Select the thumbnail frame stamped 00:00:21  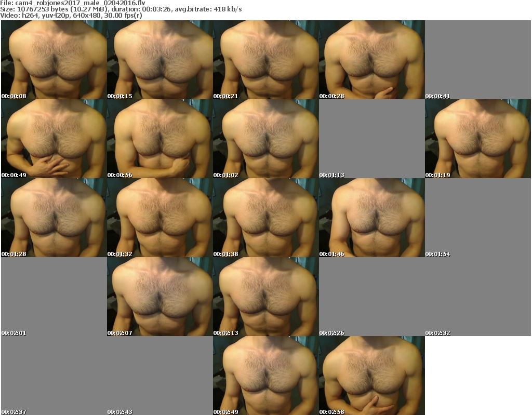point(266,60)
